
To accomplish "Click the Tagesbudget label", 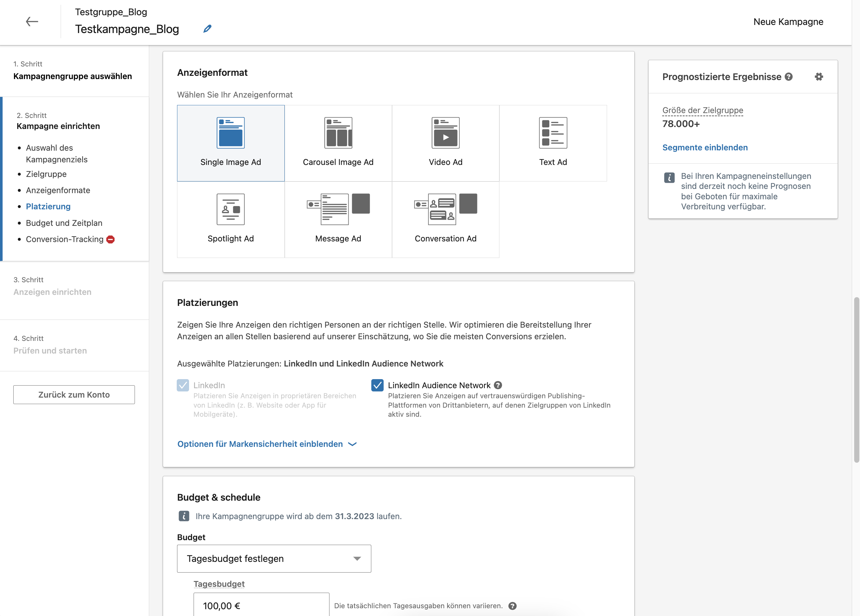I will 219,584.
